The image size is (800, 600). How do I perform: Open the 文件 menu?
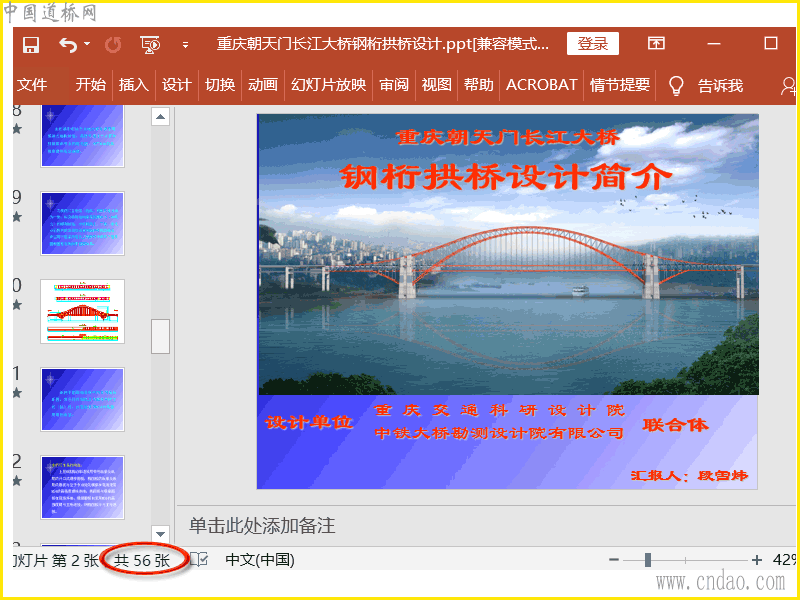[x=32, y=85]
